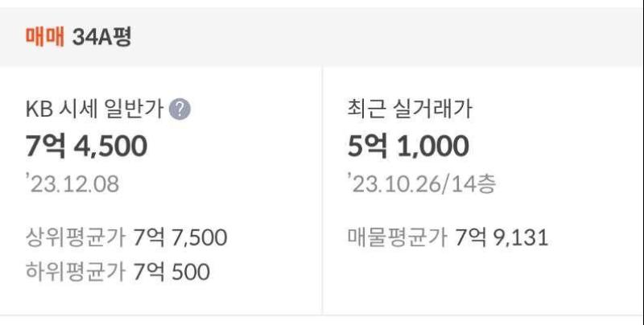The image size is (644, 325).
Task: Click the 34A평 size label
Action: pos(101,37)
